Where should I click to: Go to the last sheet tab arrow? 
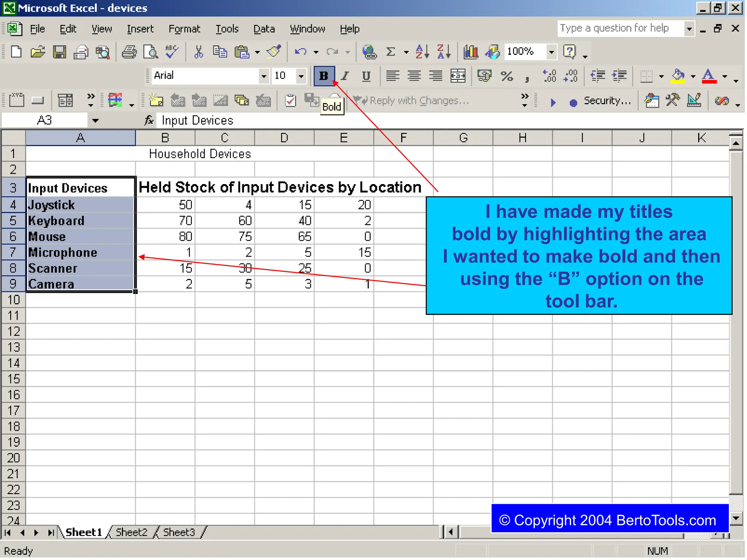tap(51, 533)
